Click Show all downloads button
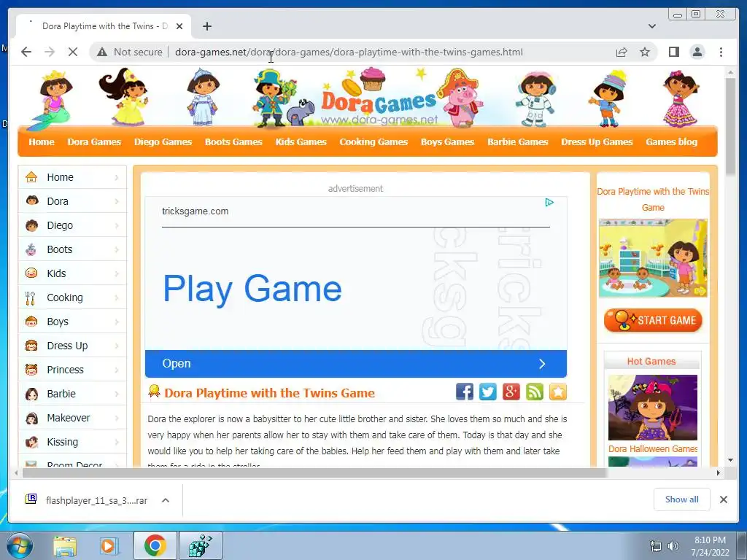This screenshot has height=560, width=747. tap(682, 499)
